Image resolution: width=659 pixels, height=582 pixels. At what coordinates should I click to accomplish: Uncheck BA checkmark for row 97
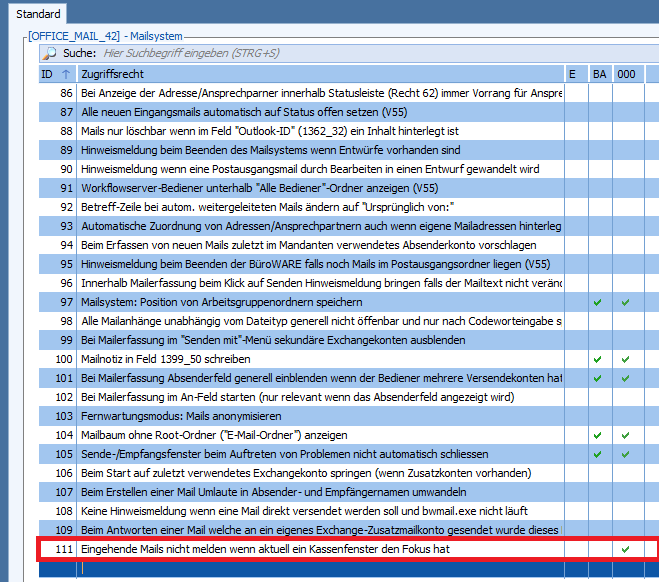598,301
